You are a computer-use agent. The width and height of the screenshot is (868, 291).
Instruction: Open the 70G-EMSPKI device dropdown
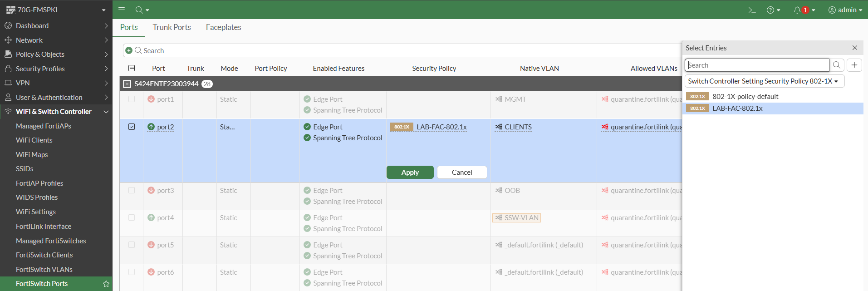pos(56,10)
